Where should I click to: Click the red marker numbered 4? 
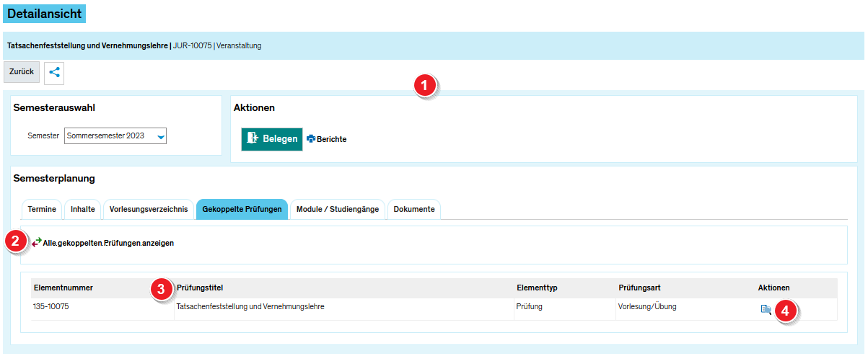[786, 311]
